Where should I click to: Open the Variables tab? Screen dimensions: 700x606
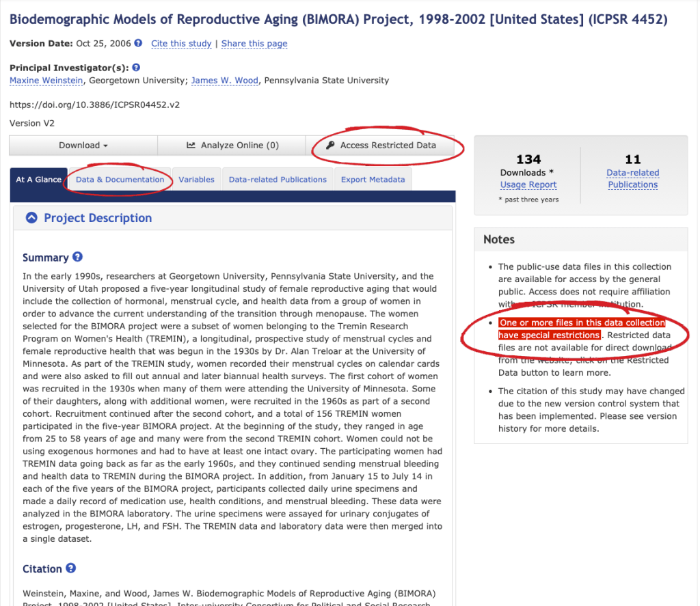coord(196,180)
